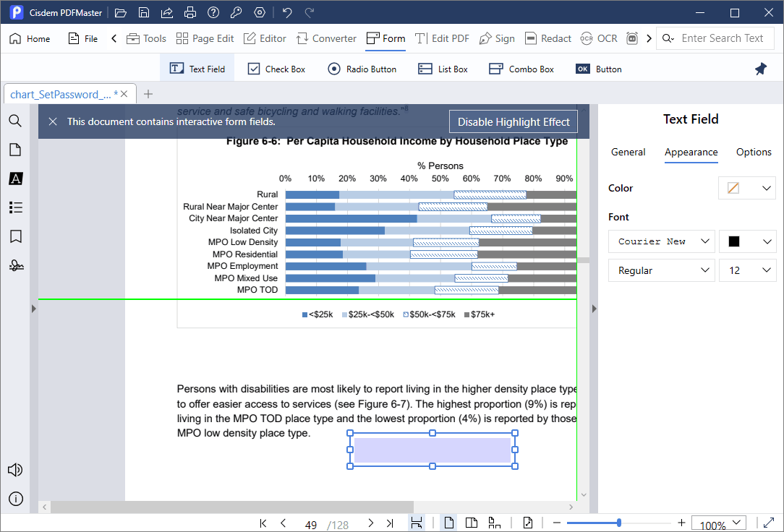The image size is (784, 532).
Task: Open the Courier New font dropdown
Action: [662, 241]
